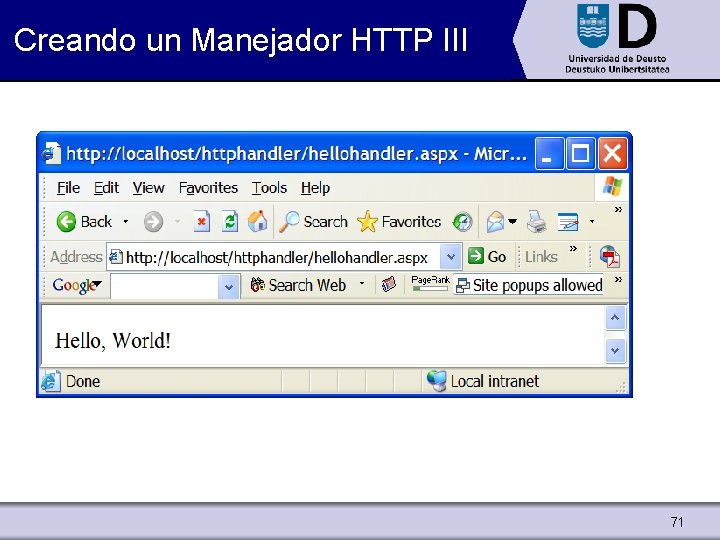Click the Go button
Screen dimensions: 720x540
(x=487, y=256)
